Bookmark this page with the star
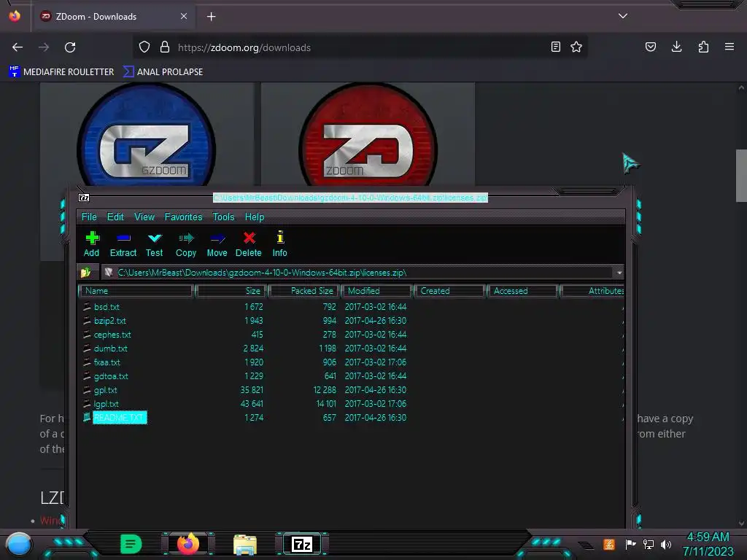 (576, 47)
